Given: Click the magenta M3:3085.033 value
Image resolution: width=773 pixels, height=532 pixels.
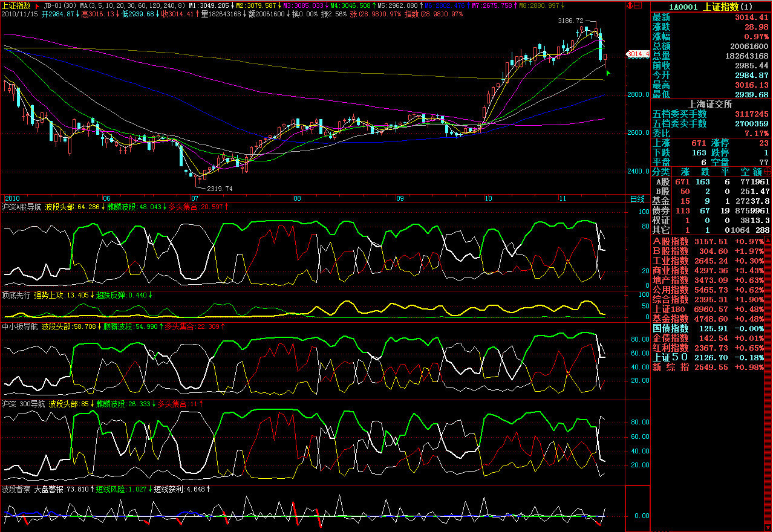Looking at the screenshot, I should (x=304, y=5).
